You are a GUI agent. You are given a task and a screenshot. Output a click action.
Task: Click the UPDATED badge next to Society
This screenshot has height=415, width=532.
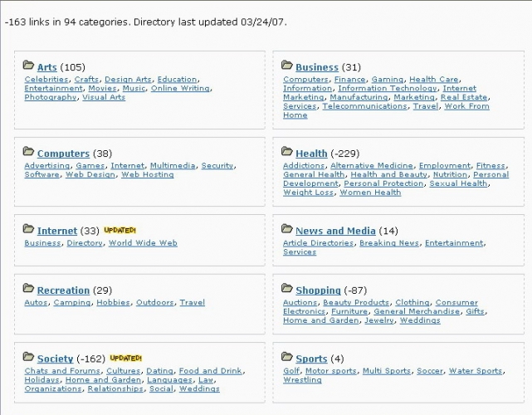122,358
